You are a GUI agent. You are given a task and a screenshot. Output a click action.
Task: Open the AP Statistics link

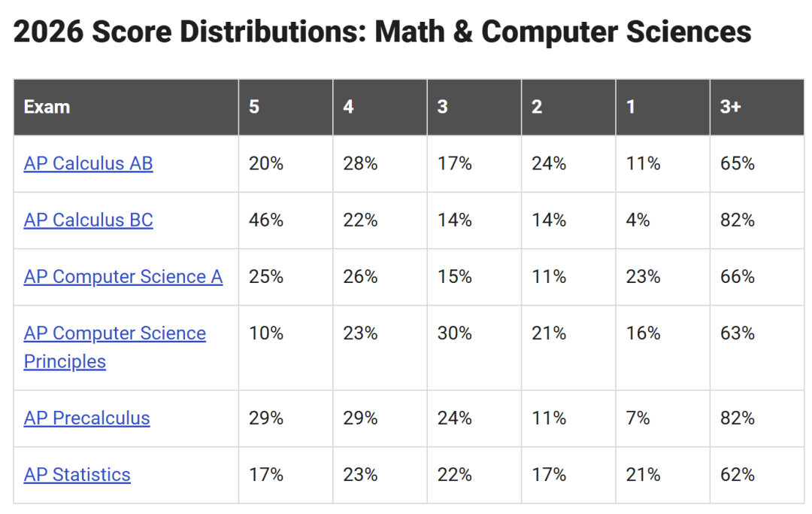pos(77,474)
